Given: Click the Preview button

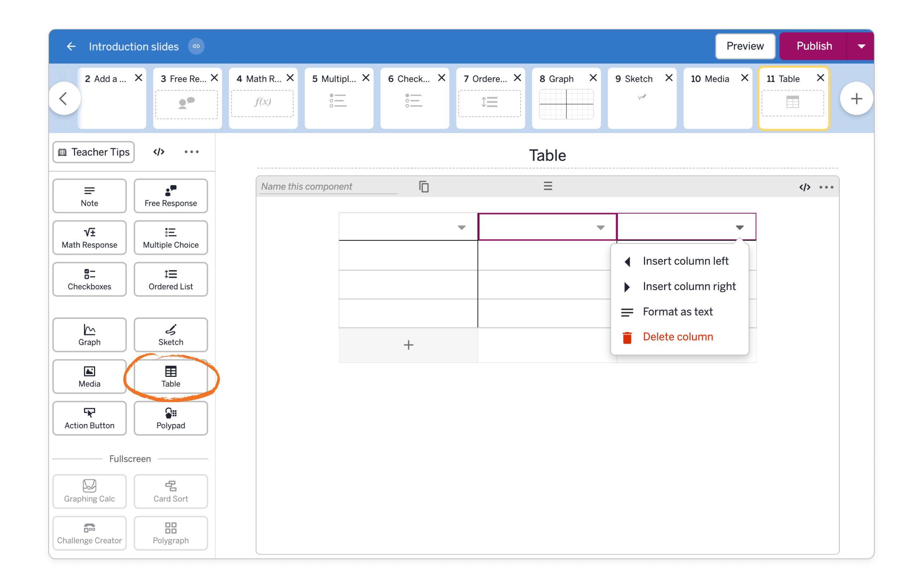Looking at the screenshot, I should click(x=745, y=46).
